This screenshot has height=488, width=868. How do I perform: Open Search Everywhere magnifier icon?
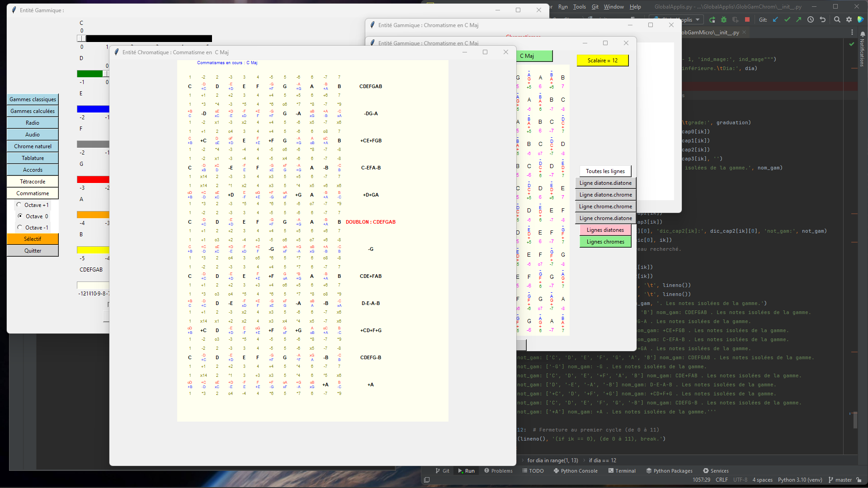point(837,20)
